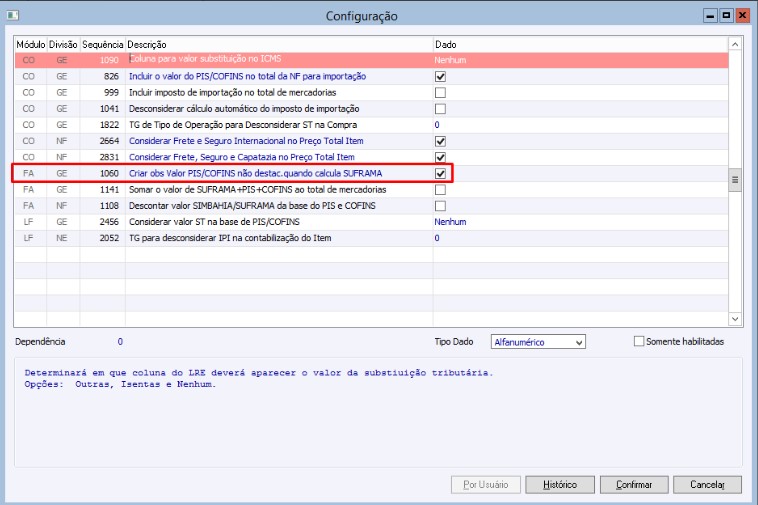Click the Cancelar button

[707, 484]
